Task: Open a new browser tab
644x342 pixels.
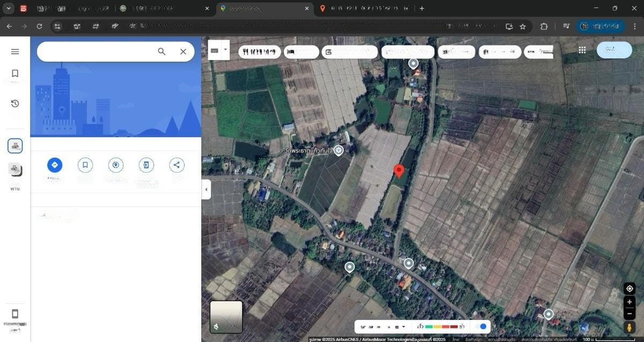Action: (422, 9)
